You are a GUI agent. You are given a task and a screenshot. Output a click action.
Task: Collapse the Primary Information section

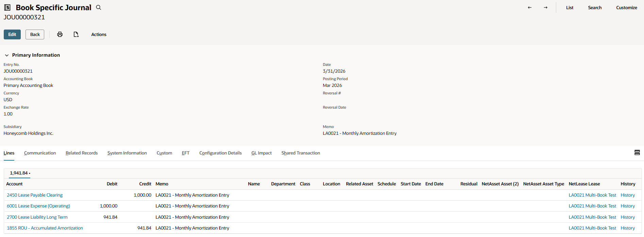click(7, 55)
